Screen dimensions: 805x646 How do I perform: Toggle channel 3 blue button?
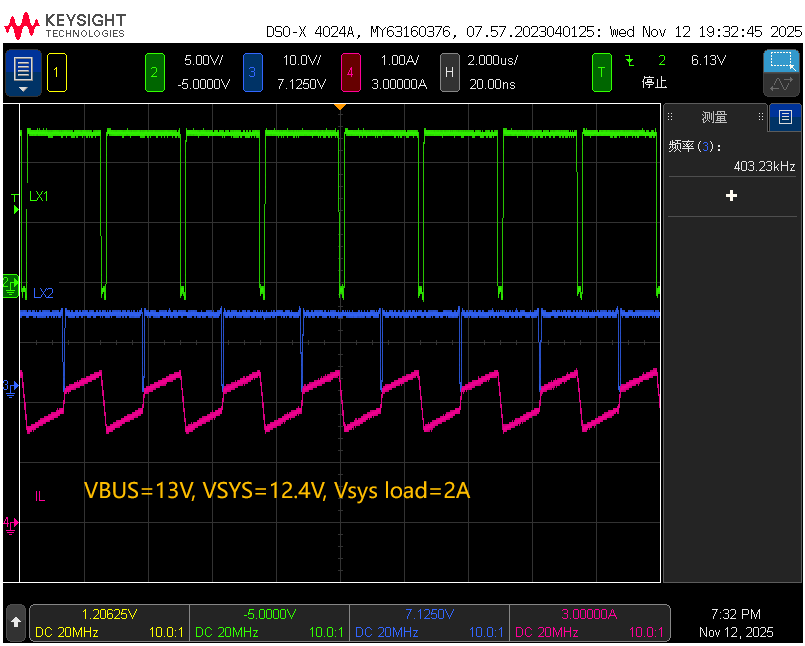click(253, 72)
